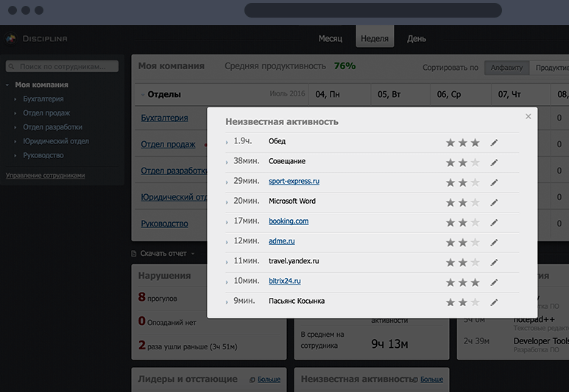Edit Microsoft Word entry with pencil icon
Image resolution: width=569 pixels, height=392 pixels.
click(494, 203)
